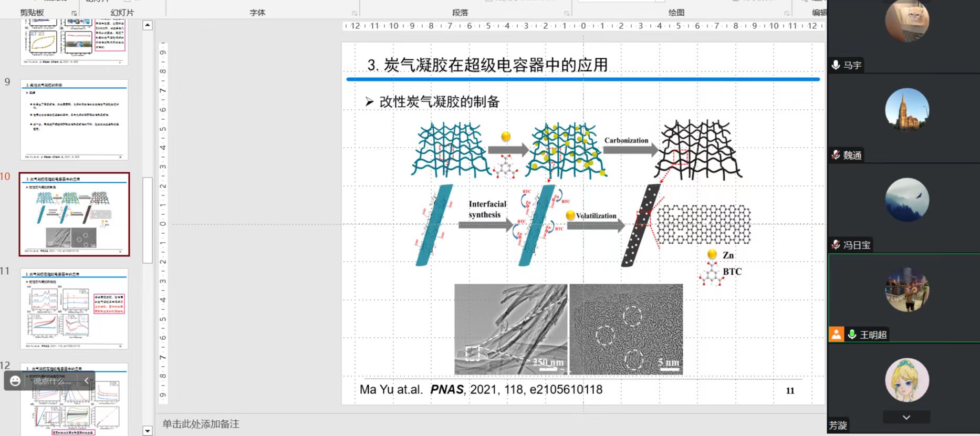This screenshot has height=436, width=980.
Task: Click the notes field 单击此处添加备注
Action: point(201,424)
